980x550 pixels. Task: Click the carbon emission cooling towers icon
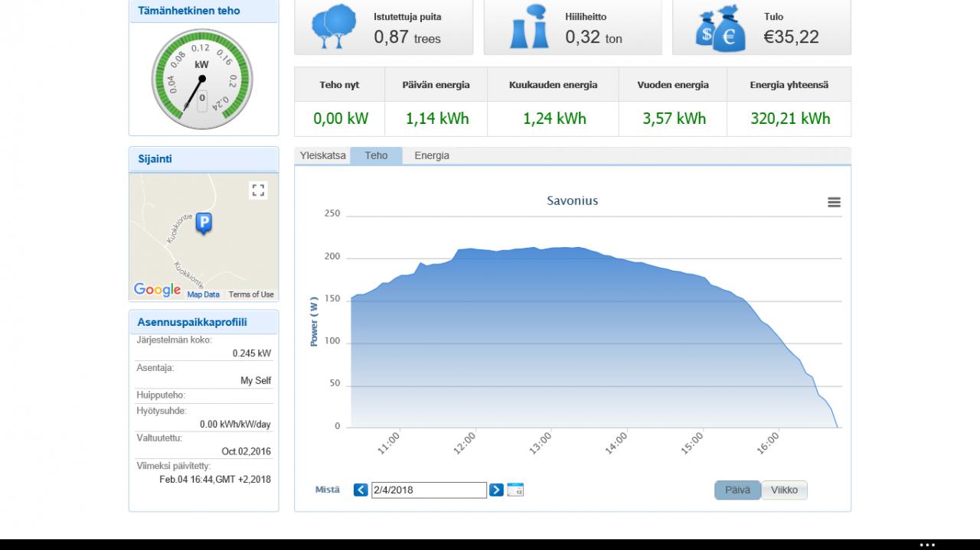[x=529, y=27]
